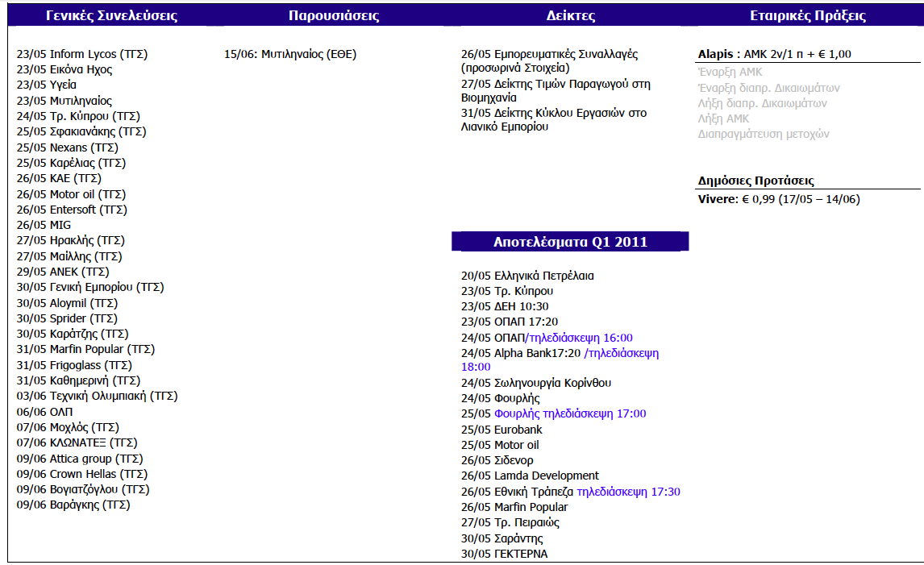This screenshot has height=565, width=924.
Task: Select the 30/05 Γενική Εμπορίου (ΤΓΣ) row
Action: coord(90,287)
